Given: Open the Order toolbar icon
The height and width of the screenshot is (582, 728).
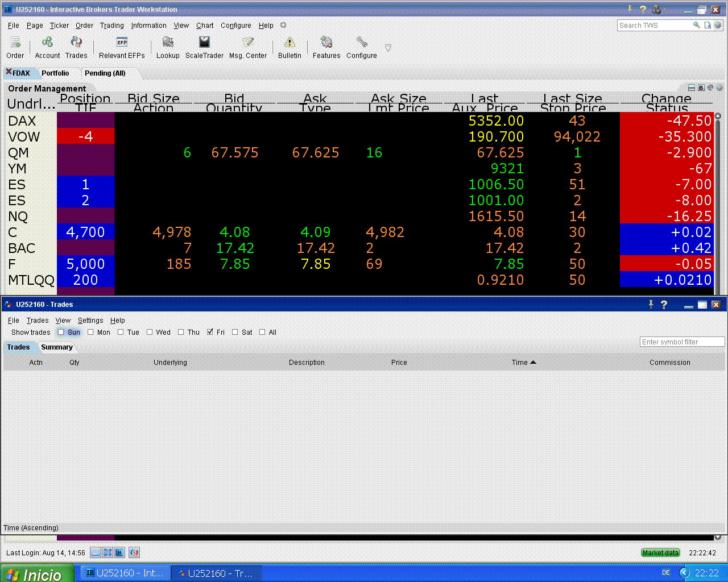Looking at the screenshot, I should click(15, 48).
